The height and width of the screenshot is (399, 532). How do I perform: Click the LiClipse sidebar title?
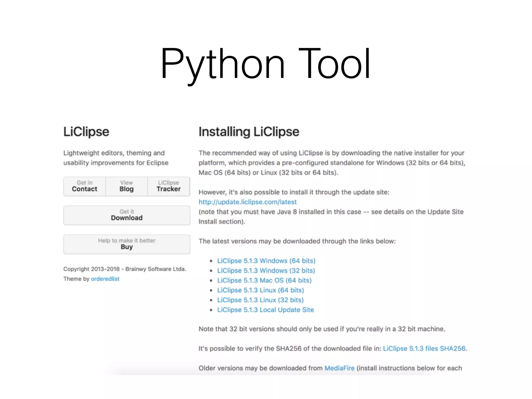click(86, 132)
